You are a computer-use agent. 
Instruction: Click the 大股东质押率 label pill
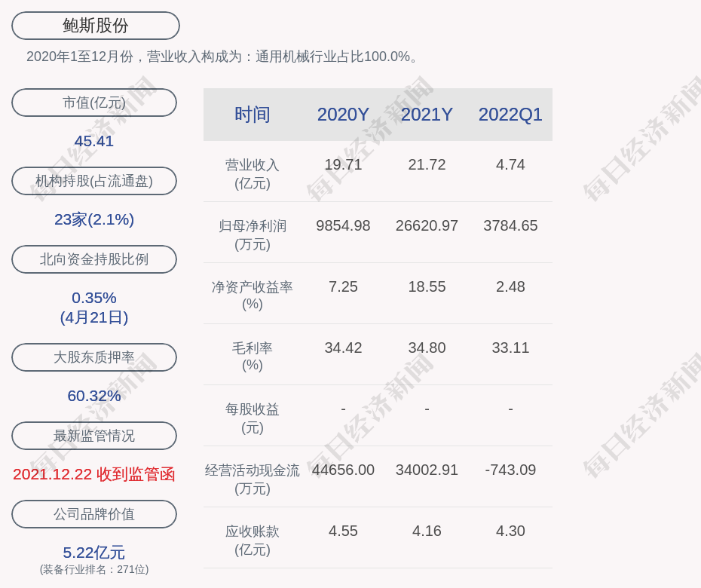[x=94, y=357]
